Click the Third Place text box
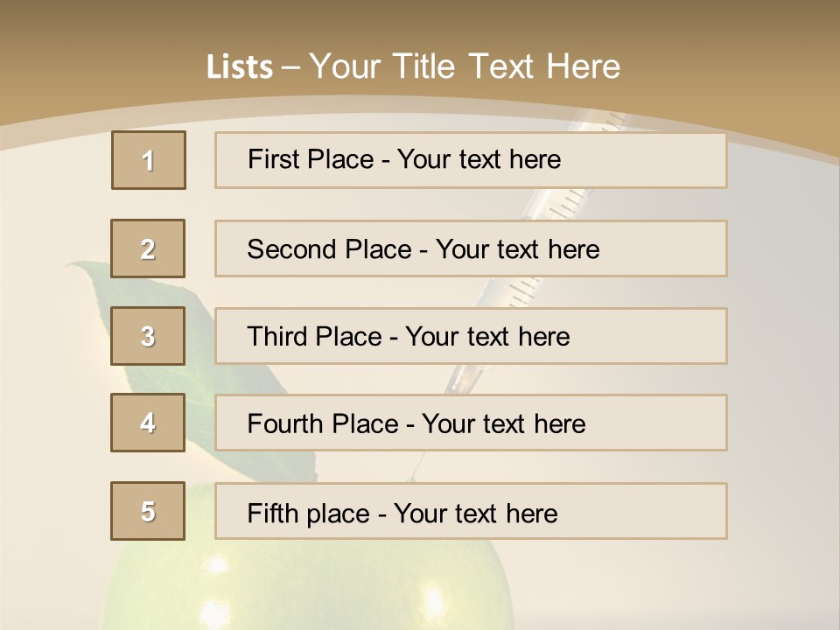The image size is (840, 630). [471, 336]
